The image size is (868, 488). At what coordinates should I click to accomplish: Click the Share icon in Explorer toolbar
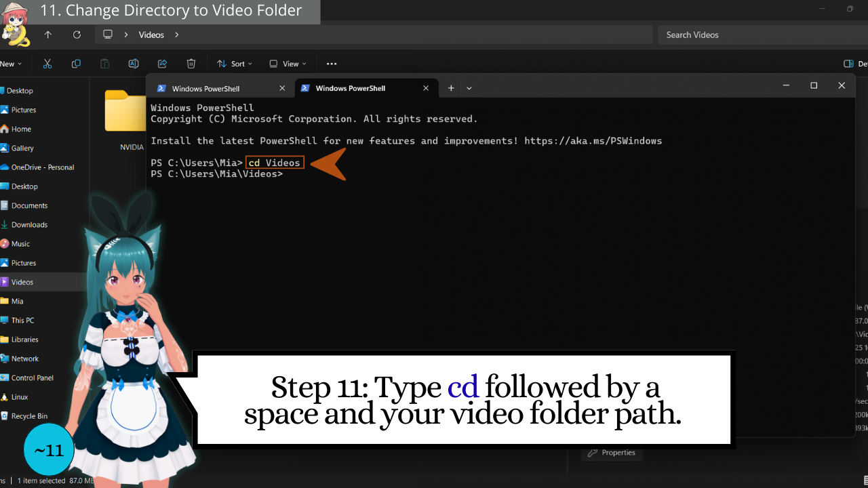(162, 64)
